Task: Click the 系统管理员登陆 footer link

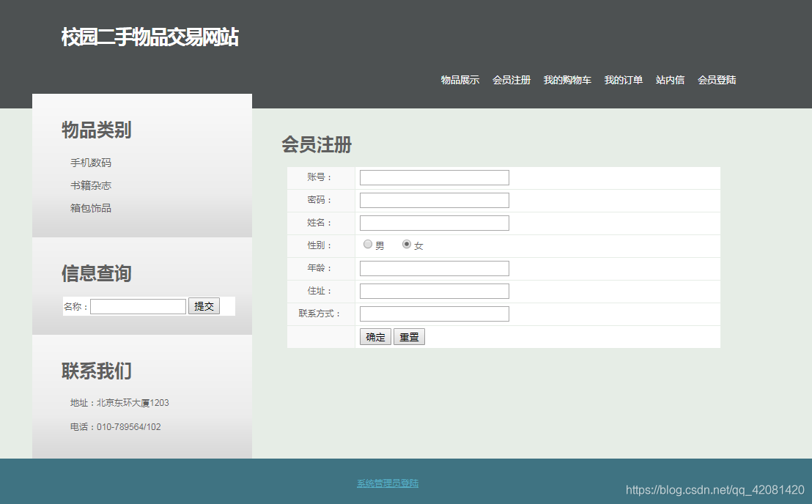Action: [x=387, y=483]
